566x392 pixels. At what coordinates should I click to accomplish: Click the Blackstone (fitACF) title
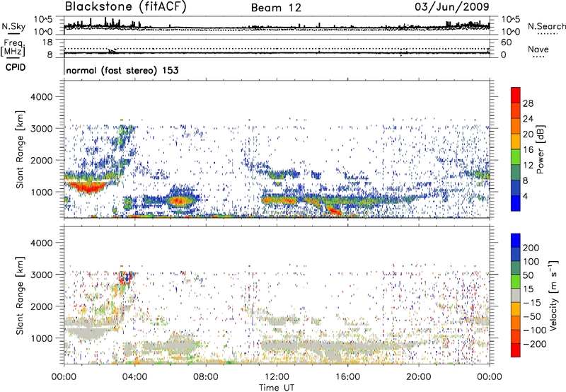pyautogui.click(x=126, y=7)
